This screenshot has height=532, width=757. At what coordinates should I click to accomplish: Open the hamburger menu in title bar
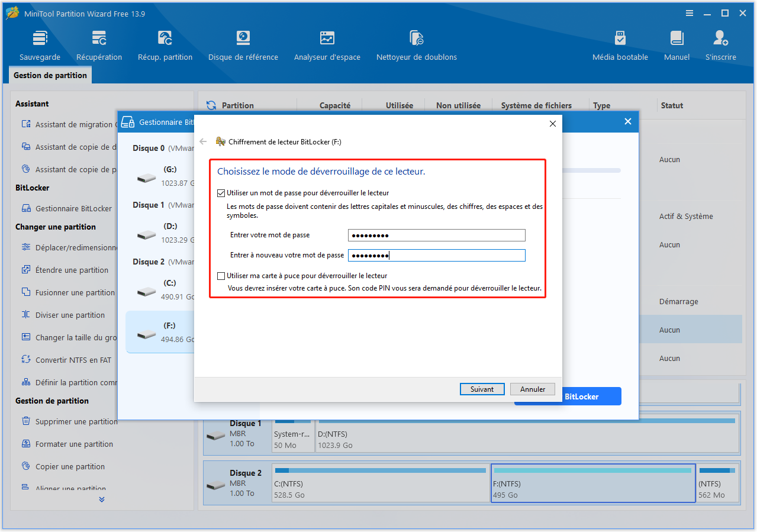coord(690,13)
